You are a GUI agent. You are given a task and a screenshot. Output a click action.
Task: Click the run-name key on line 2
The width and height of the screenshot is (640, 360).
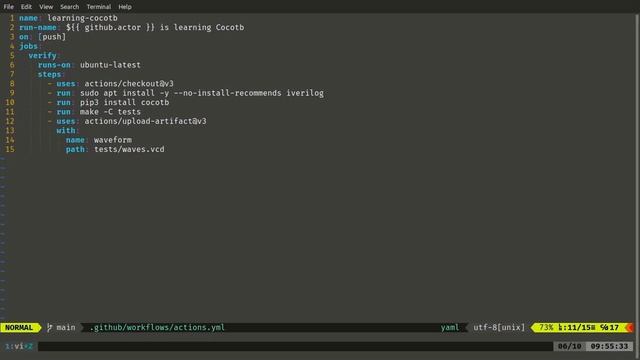pos(38,27)
